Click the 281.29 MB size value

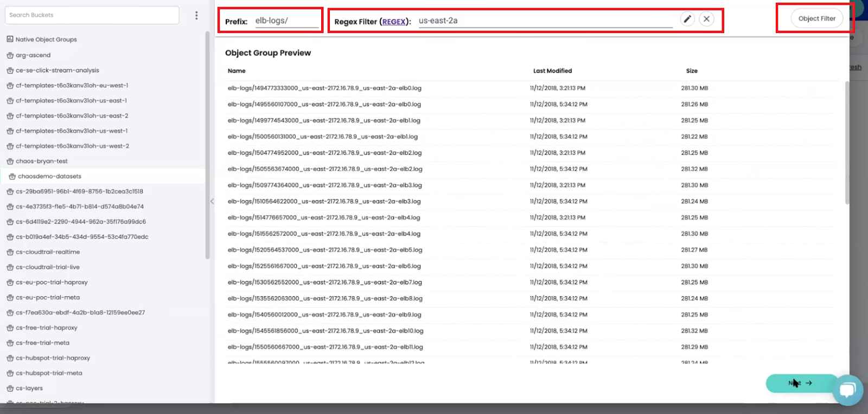point(694,347)
